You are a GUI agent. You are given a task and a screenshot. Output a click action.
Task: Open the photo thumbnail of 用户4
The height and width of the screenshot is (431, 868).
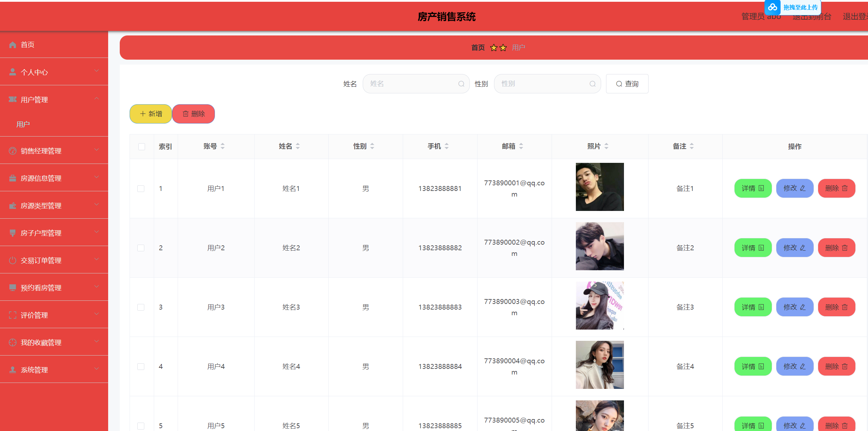599,365
